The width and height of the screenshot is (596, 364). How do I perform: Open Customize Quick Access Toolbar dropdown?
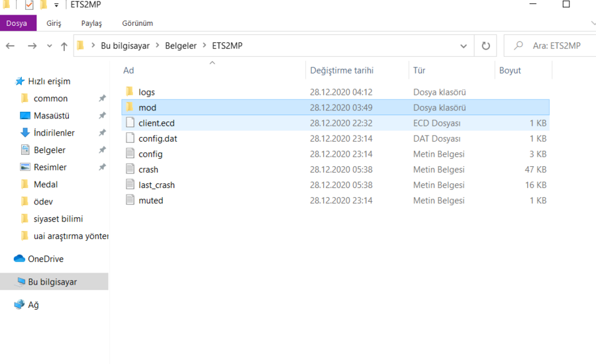click(56, 5)
